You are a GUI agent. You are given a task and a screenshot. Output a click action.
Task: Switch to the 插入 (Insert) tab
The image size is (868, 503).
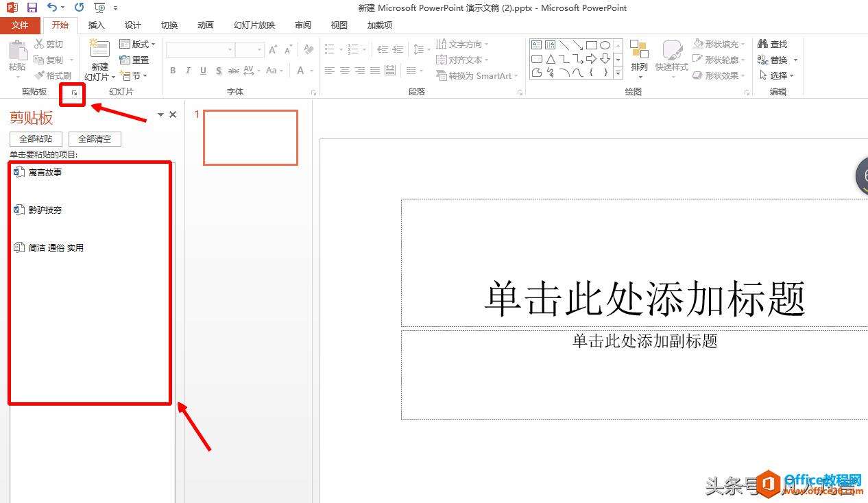pos(97,25)
